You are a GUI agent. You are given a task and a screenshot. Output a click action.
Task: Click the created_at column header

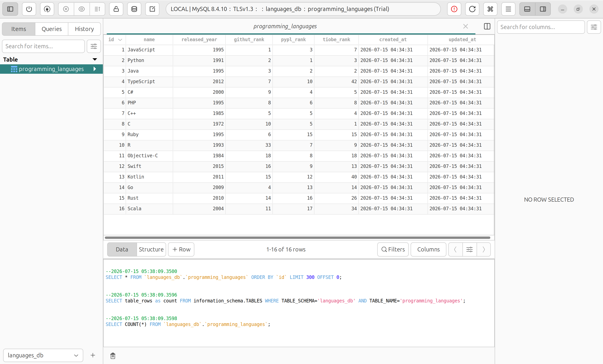pyautogui.click(x=393, y=40)
